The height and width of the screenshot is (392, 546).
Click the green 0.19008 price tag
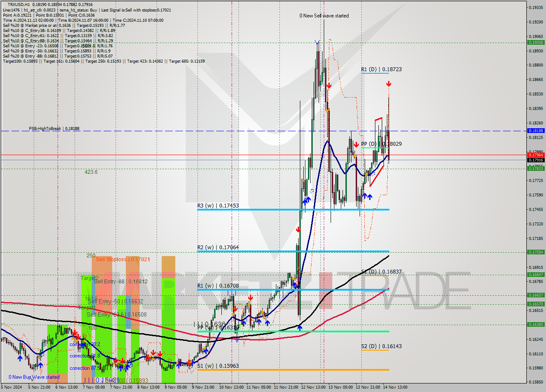pyautogui.click(x=536, y=42)
